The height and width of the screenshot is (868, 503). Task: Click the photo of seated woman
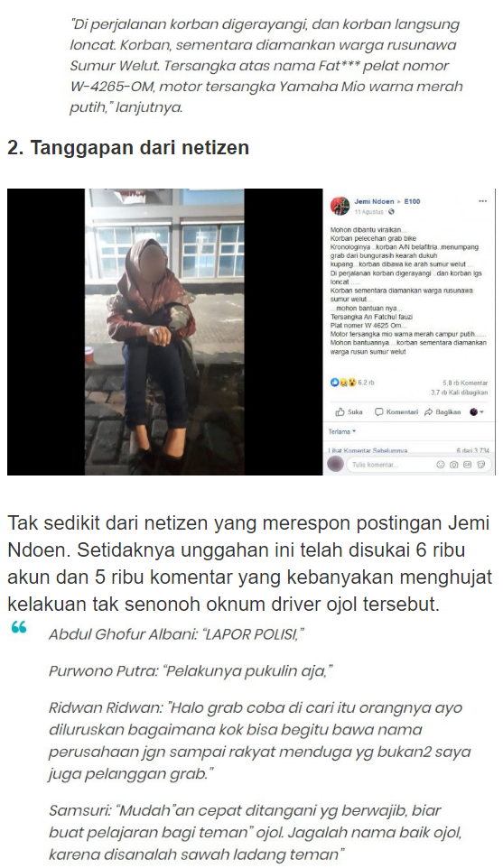point(164,331)
